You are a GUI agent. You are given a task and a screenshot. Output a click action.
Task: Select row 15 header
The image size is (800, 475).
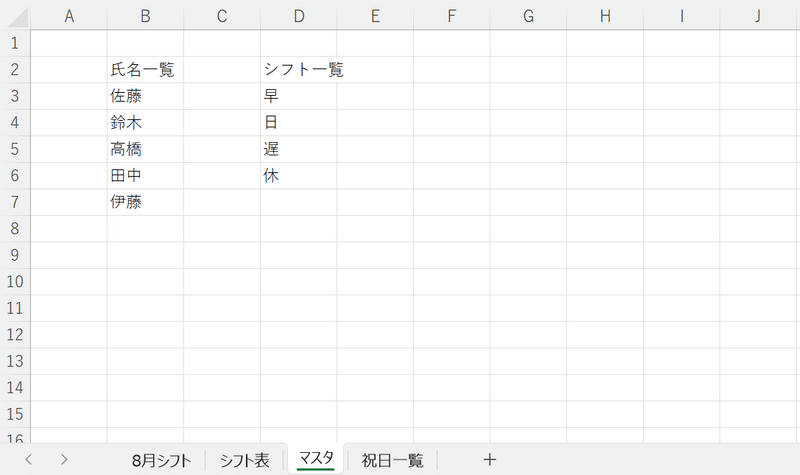tap(15, 414)
